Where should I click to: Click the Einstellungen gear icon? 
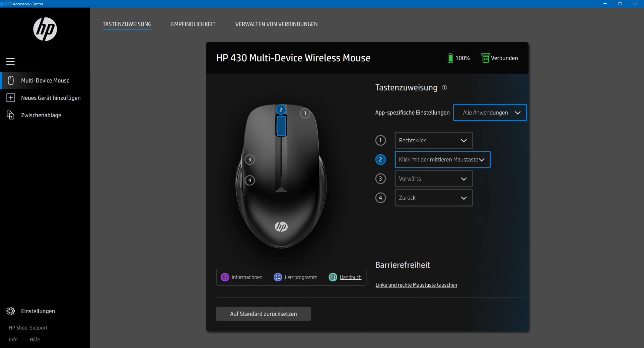[x=11, y=311]
